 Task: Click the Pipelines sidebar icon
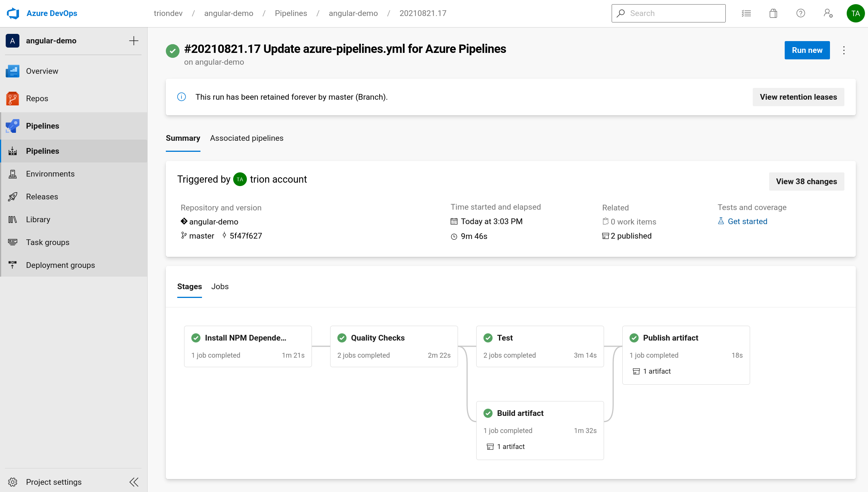[x=13, y=125]
